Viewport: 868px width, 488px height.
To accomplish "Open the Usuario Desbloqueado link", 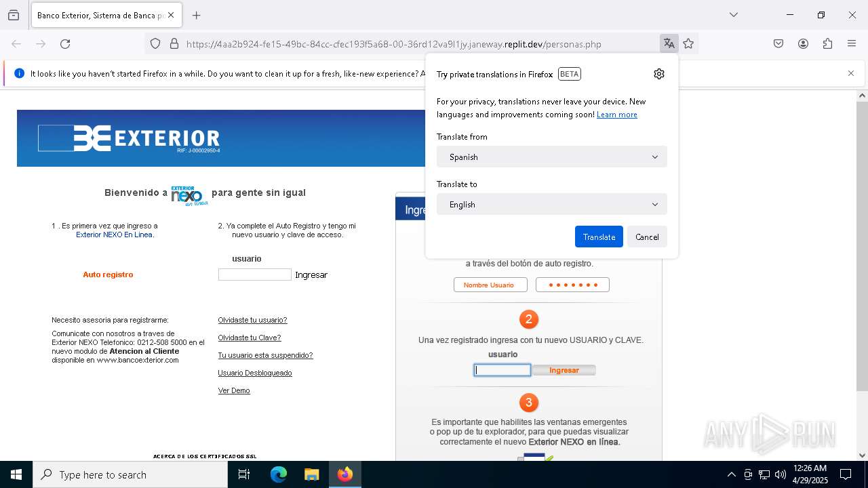I will [255, 373].
